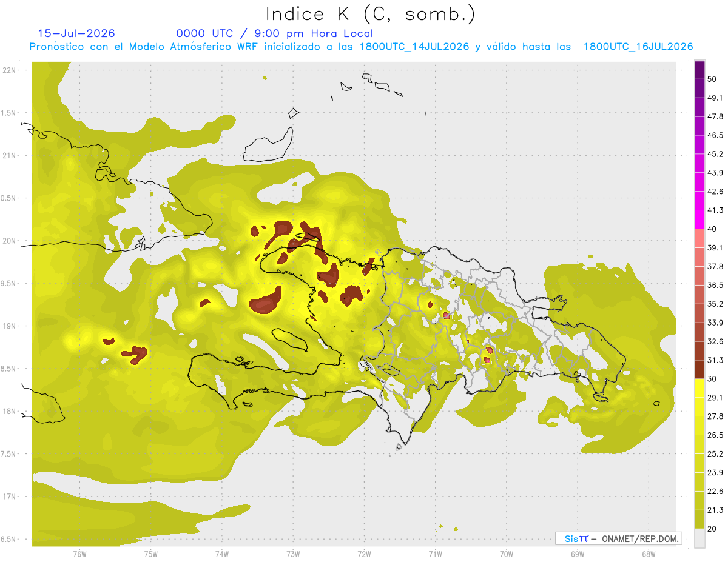Click the dark purple 50 color swatch

coord(699,70)
